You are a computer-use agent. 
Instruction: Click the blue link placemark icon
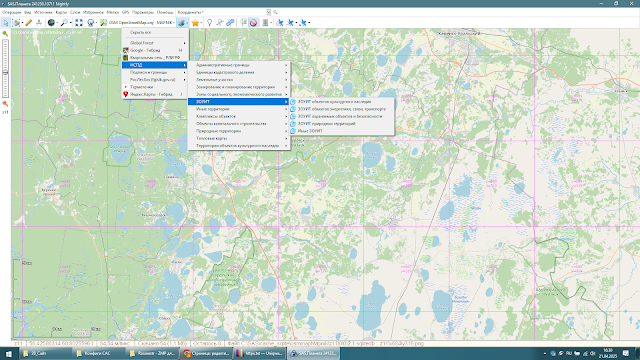(230, 23)
